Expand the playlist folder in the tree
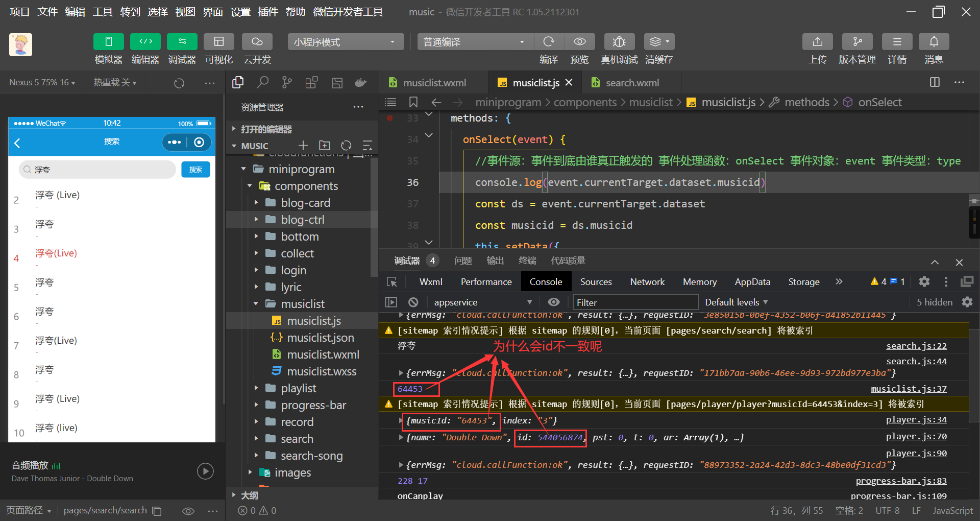The height and width of the screenshot is (521, 980). (298, 388)
